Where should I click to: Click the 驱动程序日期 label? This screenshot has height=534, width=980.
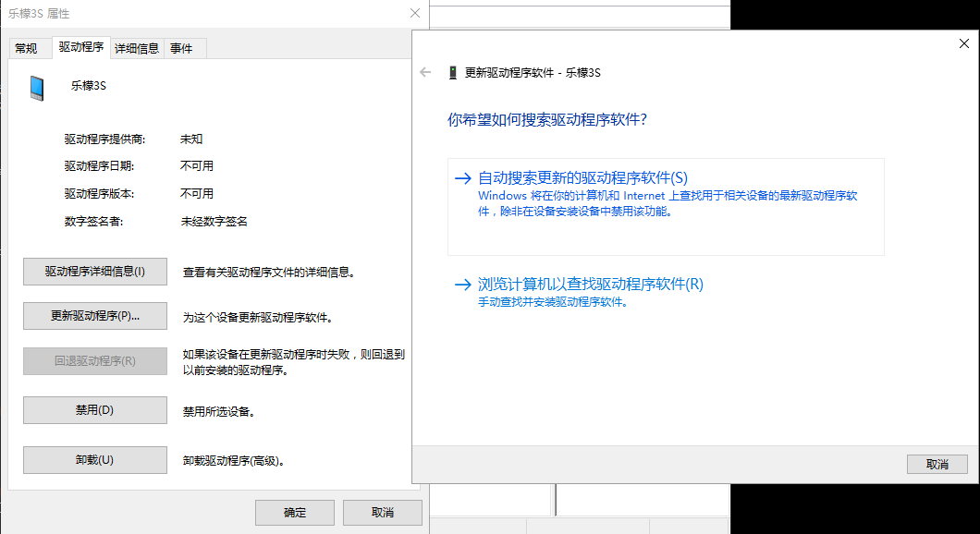[99, 166]
